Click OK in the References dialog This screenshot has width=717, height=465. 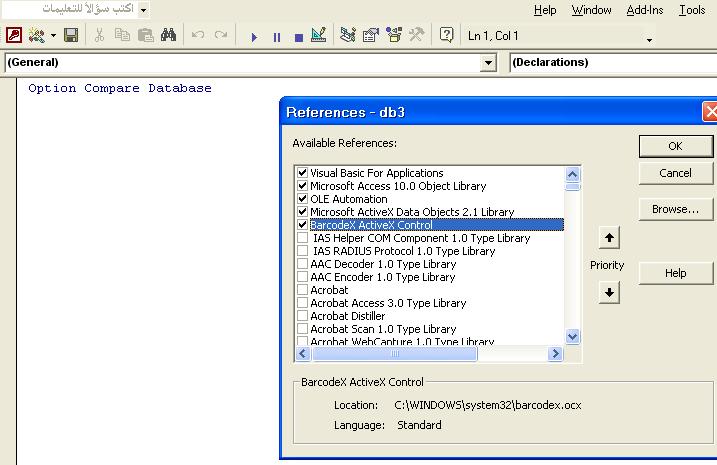pos(675,146)
